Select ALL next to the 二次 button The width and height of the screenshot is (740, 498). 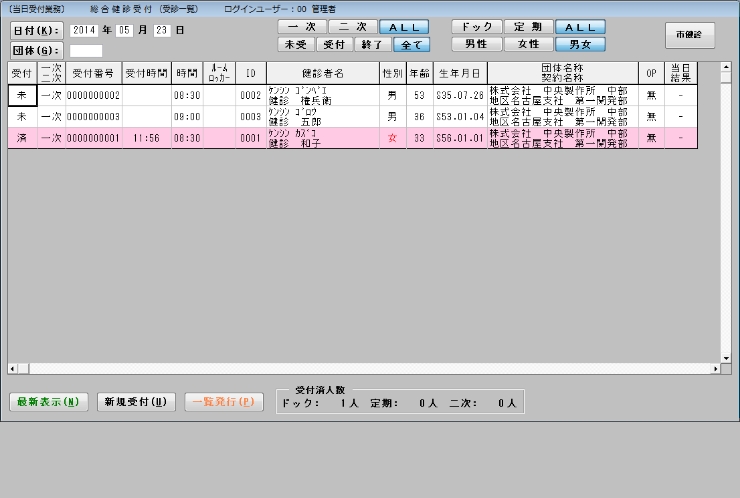(x=404, y=27)
